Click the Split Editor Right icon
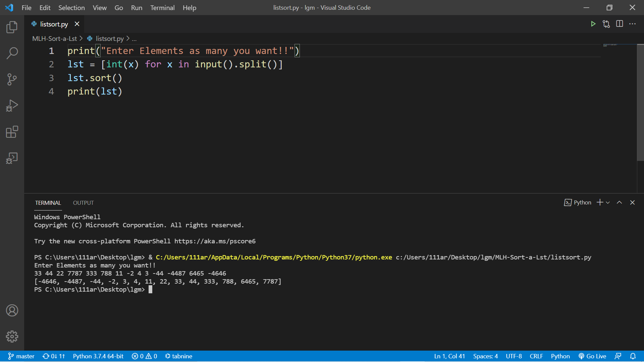Screen dimensions: 644x362 point(620,24)
